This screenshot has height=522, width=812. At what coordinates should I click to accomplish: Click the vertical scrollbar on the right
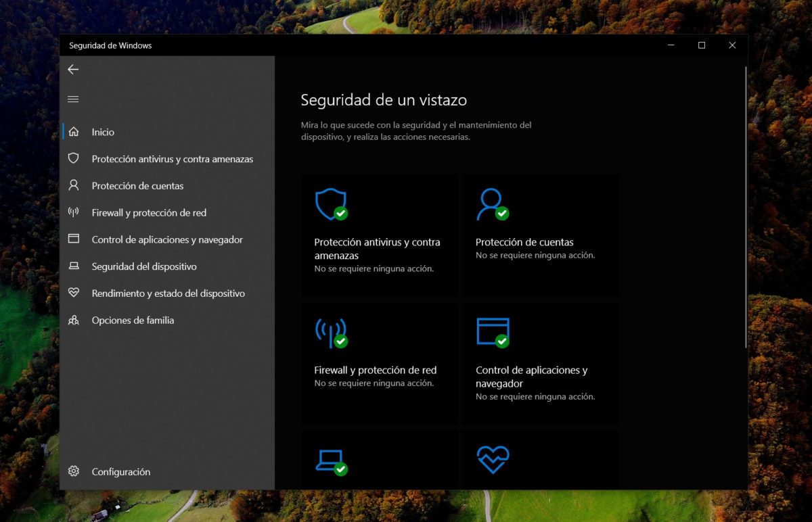(x=748, y=203)
